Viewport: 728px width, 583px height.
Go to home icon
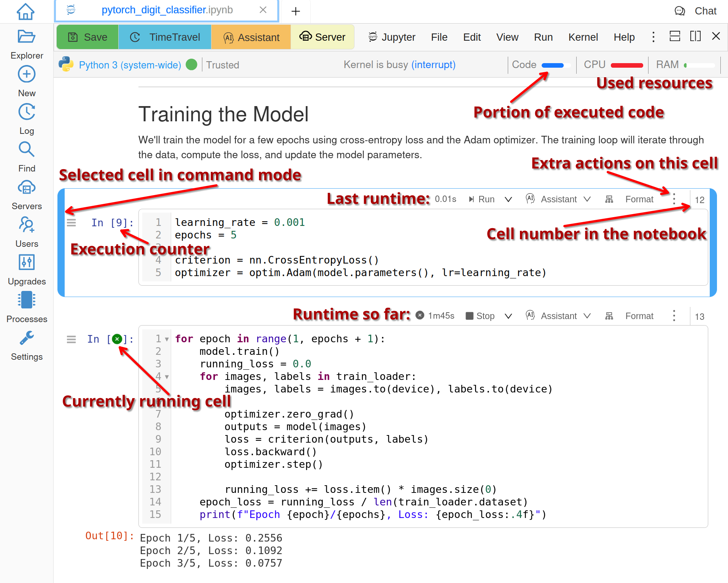[25, 11]
